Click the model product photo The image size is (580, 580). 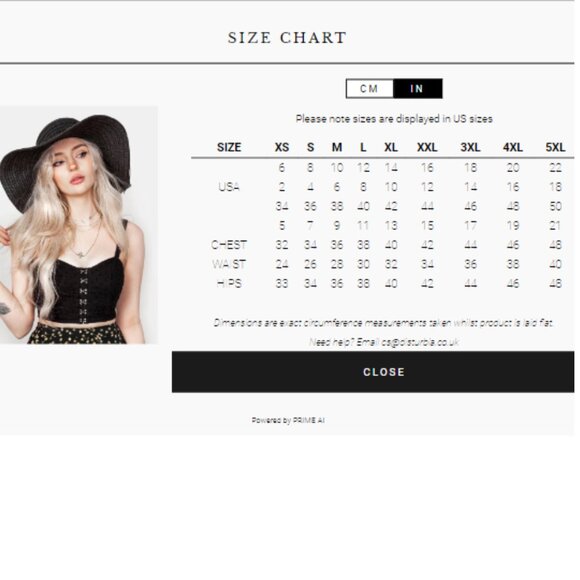[x=78, y=225]
